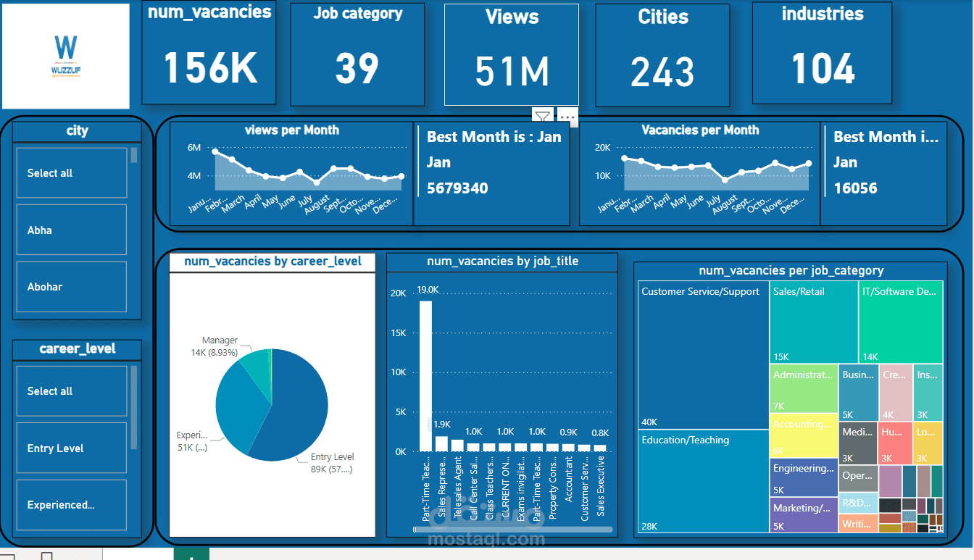Click the Telesales Agent bar
This screenshot has width=974, height=560.
[x=457, y=446]
